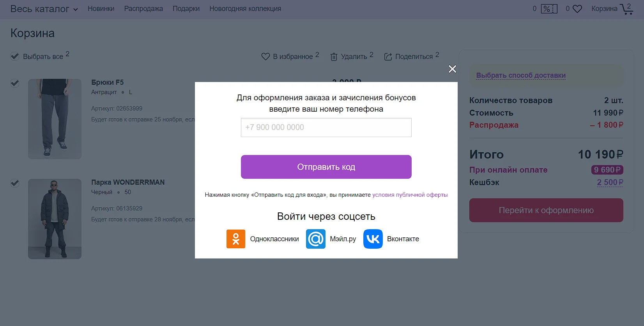Viewport: 644px width, 326px height.
Task: Open 'Выбрать способ доставки' delivery options
Action: coord(521,75)
